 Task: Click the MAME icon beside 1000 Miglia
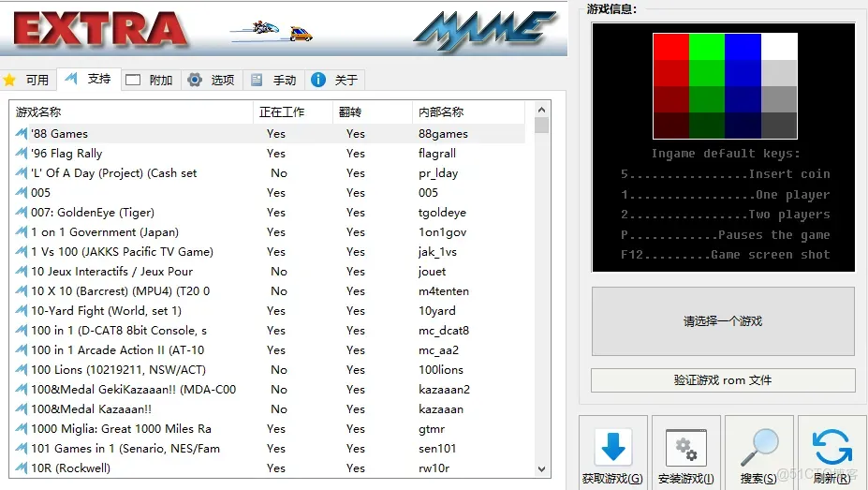(x=21, y=428)
